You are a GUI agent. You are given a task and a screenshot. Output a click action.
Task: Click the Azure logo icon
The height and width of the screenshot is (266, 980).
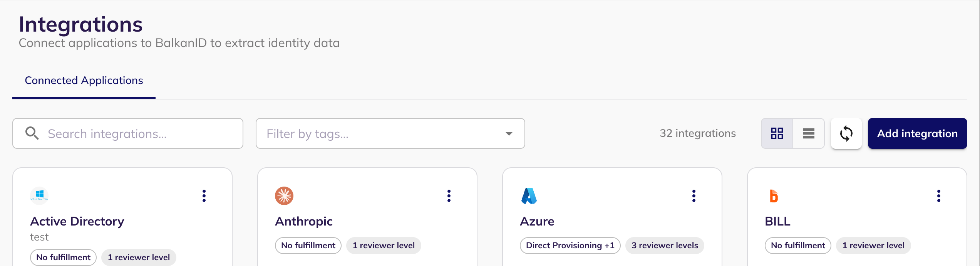pyautogui.click(x=529, y=196)
